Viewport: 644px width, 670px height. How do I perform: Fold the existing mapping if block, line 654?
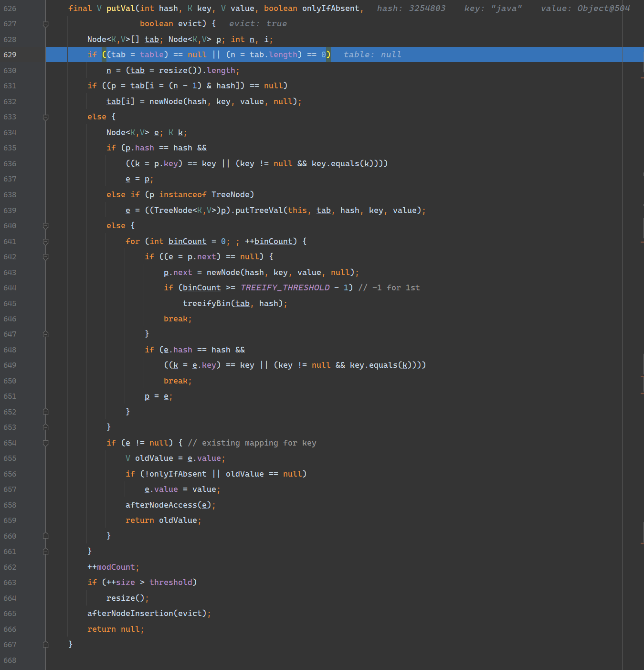[x=45, y=443]
